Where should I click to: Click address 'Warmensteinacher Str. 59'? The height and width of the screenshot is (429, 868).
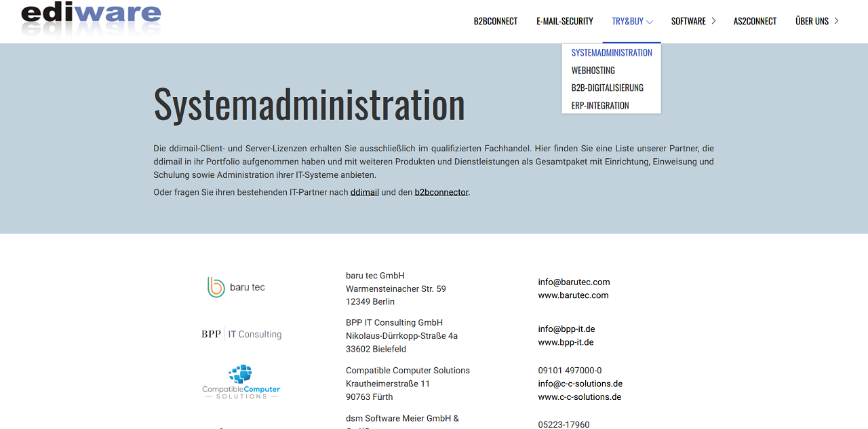[396, 288]
